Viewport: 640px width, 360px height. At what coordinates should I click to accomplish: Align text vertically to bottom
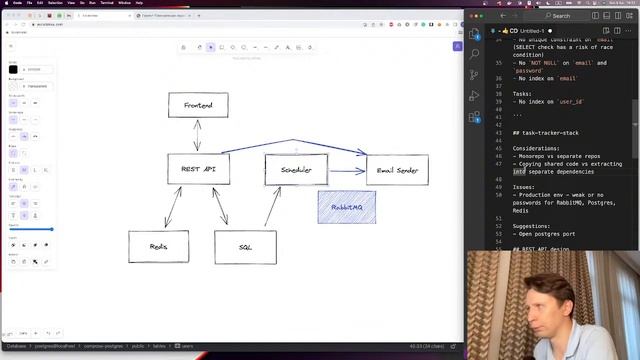(x=35, y=216)
